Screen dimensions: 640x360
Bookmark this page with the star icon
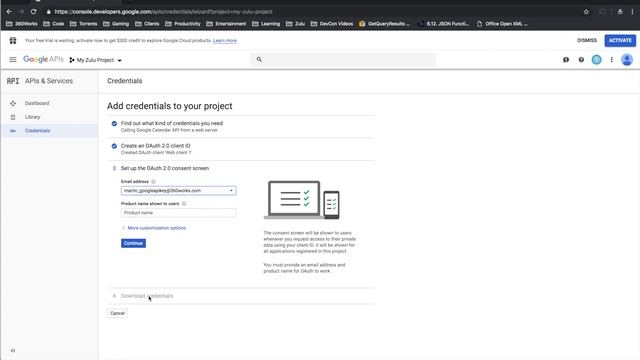click(x=586, y=12)
